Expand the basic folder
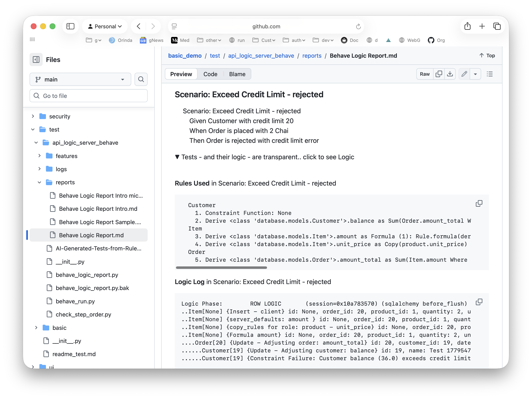The height and width of the screenshot is (399, 532). pyautogui.click(x=36, y=328)
